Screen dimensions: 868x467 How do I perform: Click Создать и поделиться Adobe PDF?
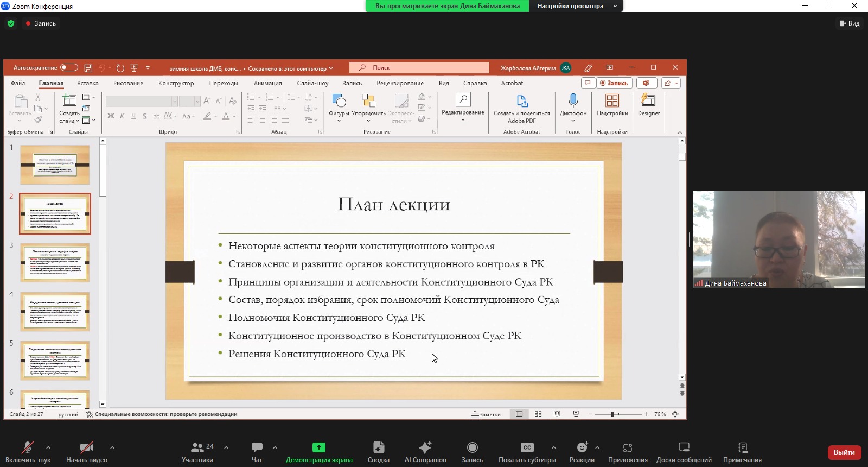point(522,109)
